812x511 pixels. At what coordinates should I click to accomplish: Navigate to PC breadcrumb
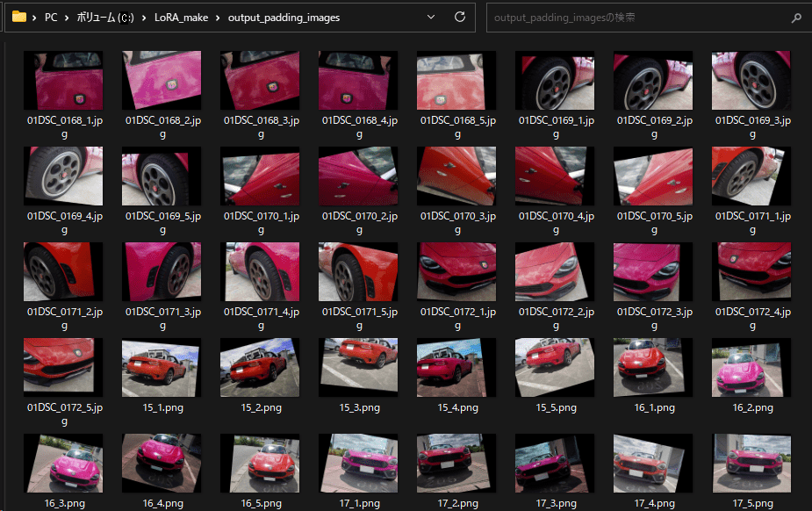[51, 18]
